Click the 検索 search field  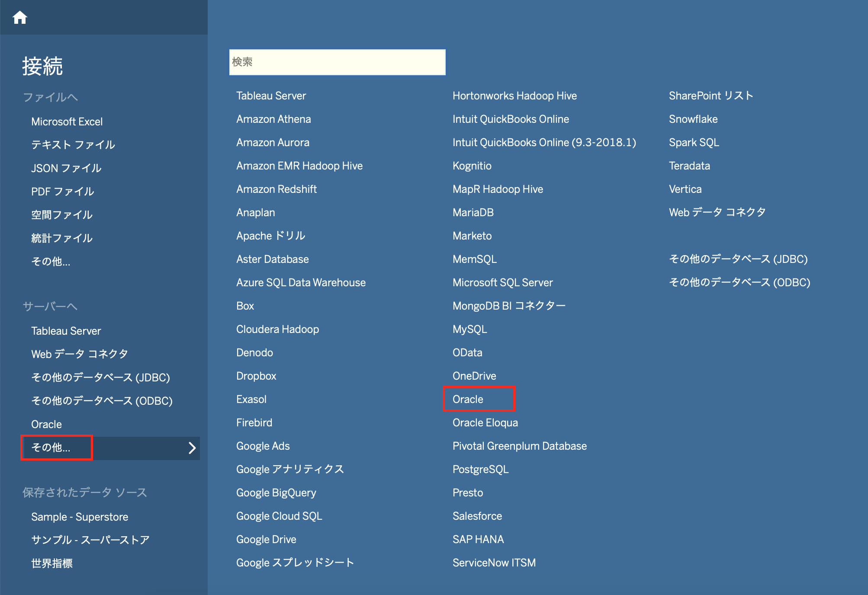337,62
